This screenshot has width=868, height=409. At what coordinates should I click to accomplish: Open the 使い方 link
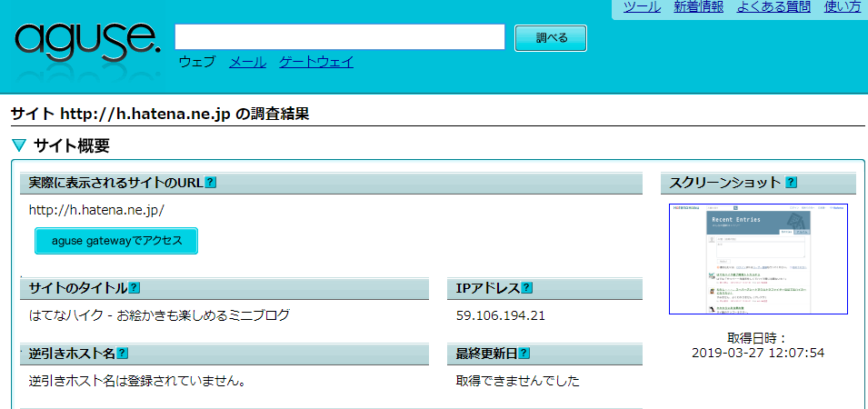point(843,7)
